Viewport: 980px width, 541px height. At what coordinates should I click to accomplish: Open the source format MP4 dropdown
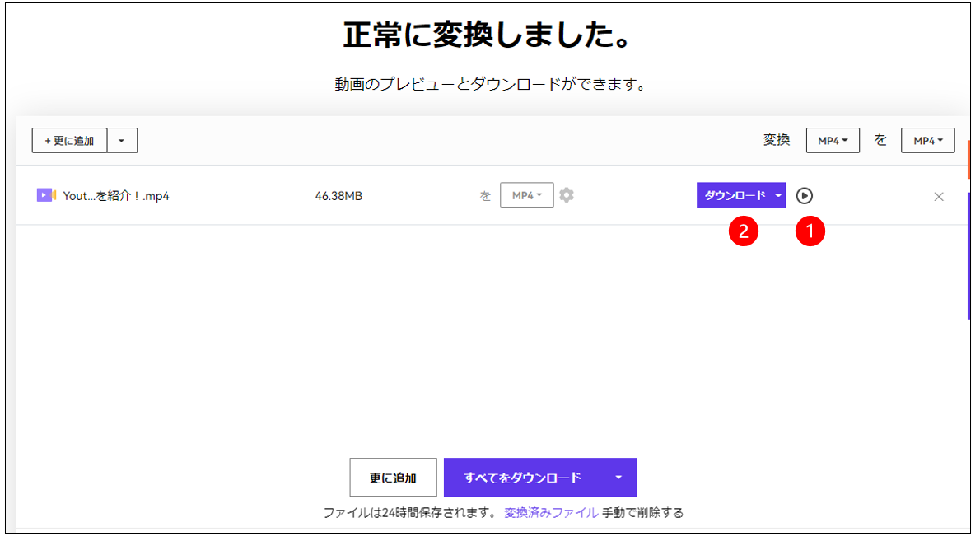point(832,140)
